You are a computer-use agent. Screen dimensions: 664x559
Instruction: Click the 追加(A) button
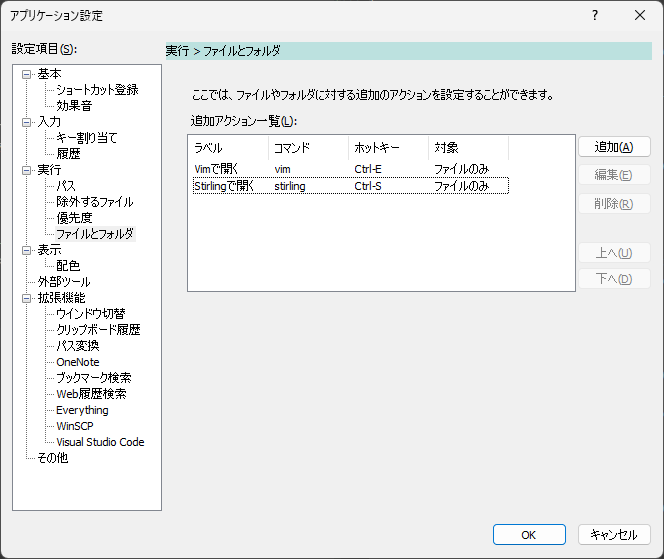point(614,147)
